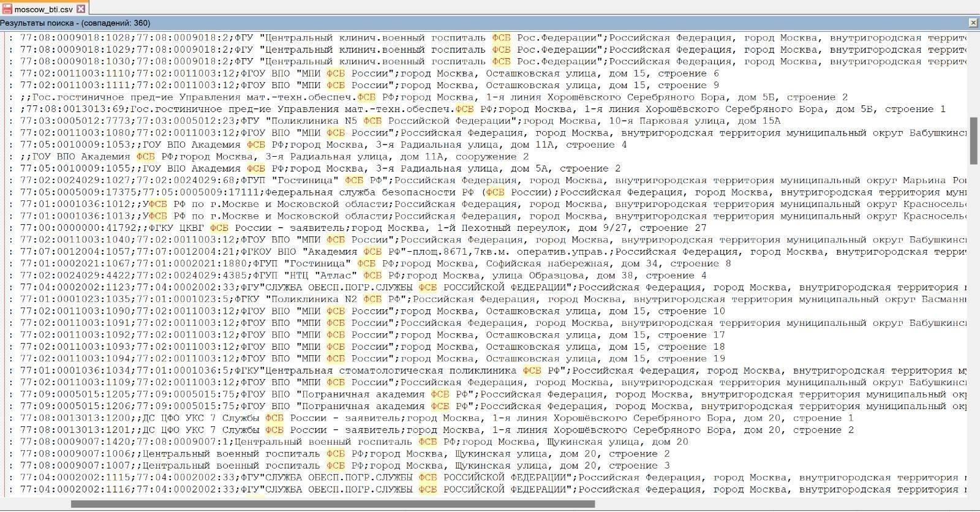The height and width of the screenshot is (512, 980).
Task: Select the "Центральная стоматологическая поликлиника" row
Action: click(x=488, y=371)
